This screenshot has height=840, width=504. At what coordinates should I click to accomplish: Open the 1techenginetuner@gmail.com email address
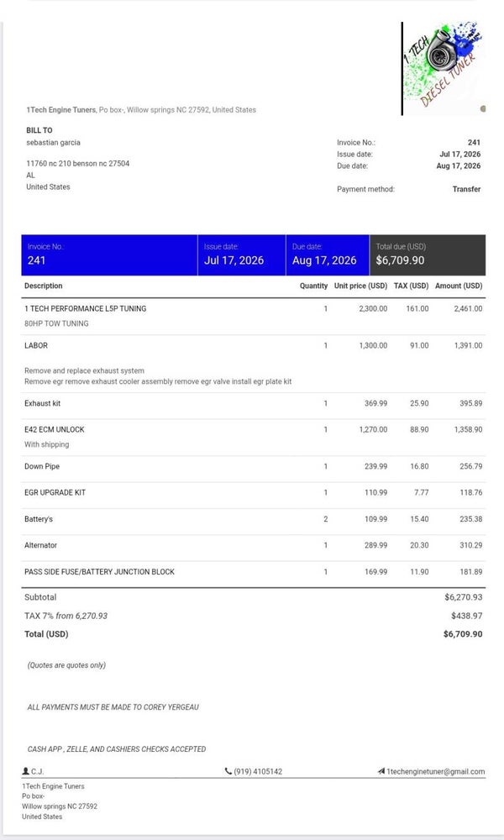click(x=435, y=771)
